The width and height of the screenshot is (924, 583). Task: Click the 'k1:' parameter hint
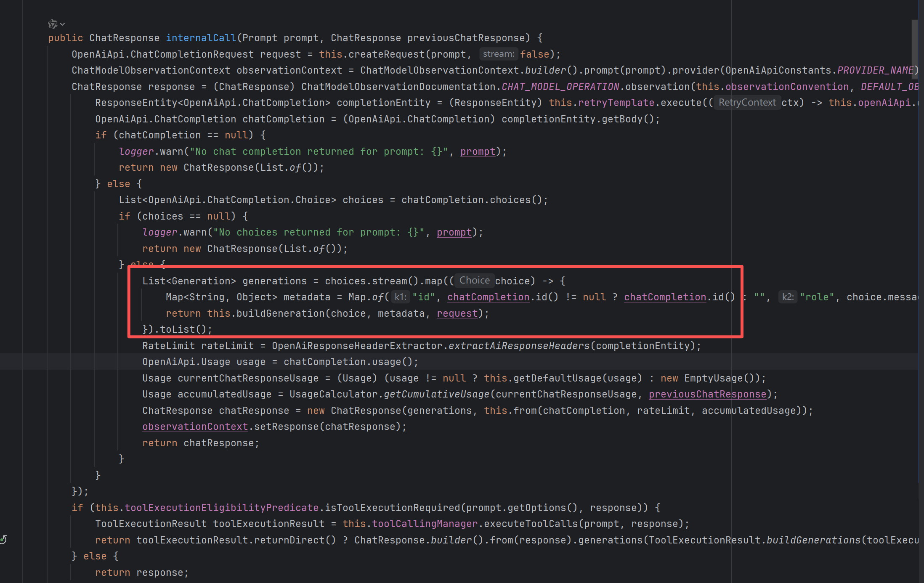400,297
